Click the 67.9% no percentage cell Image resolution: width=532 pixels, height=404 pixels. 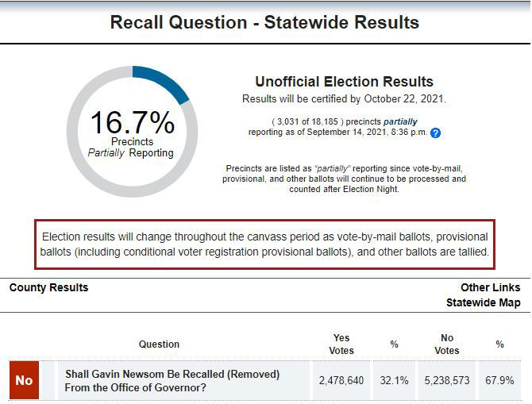tap(499, 381)
